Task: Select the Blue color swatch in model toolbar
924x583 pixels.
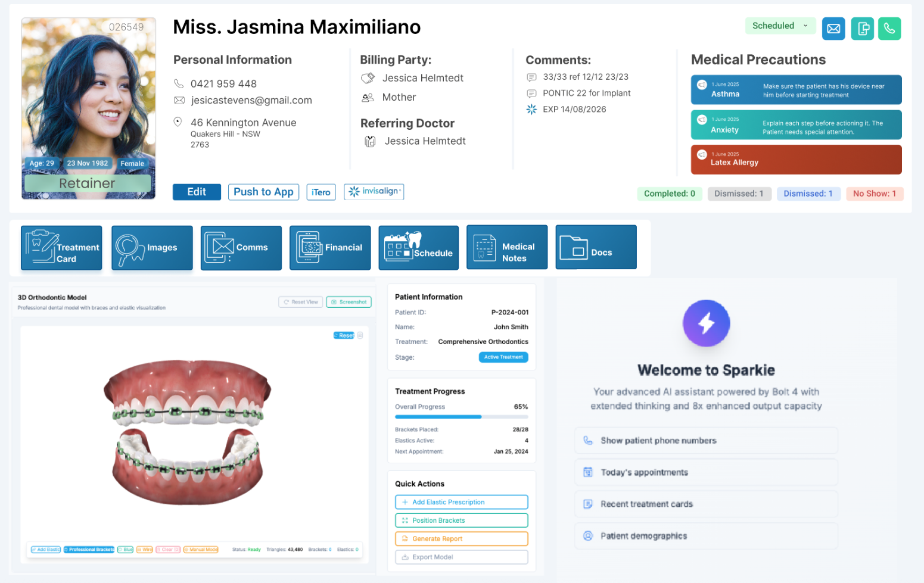Action: click(125, 549)
